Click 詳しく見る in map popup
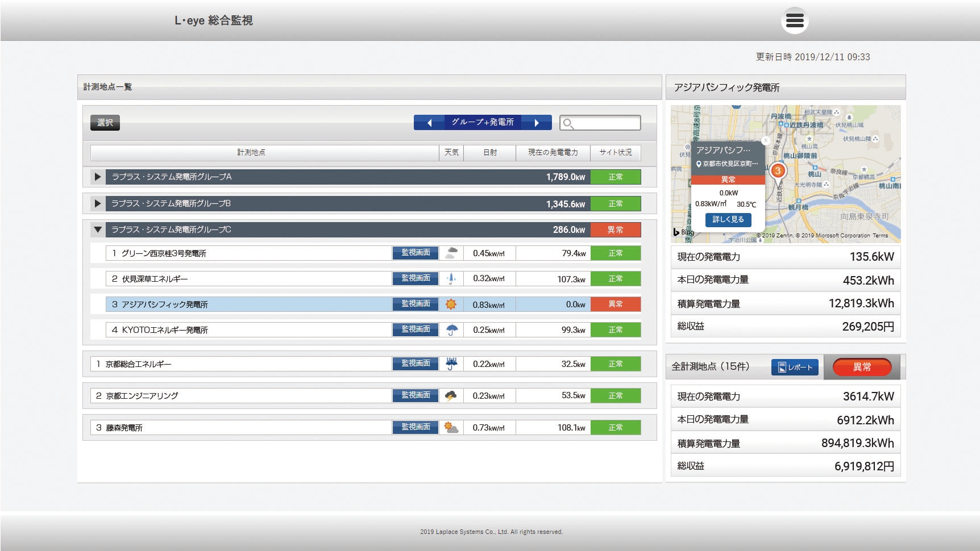Image resolution: width=980 pixels, height=551 pixels. [728, 220]
